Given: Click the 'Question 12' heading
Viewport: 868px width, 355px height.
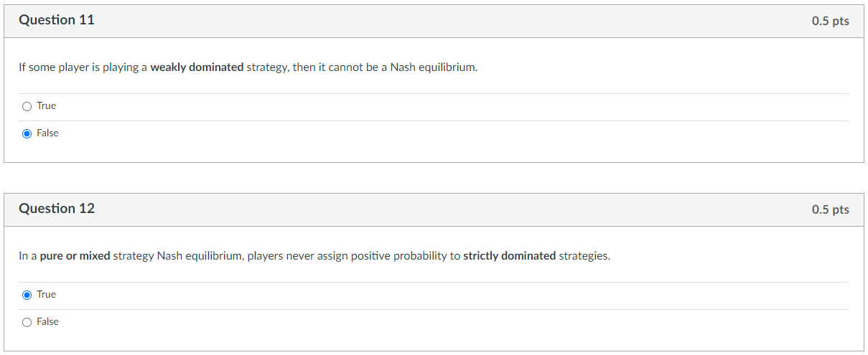Looking at the screenshot, I should tap(57, 209).
